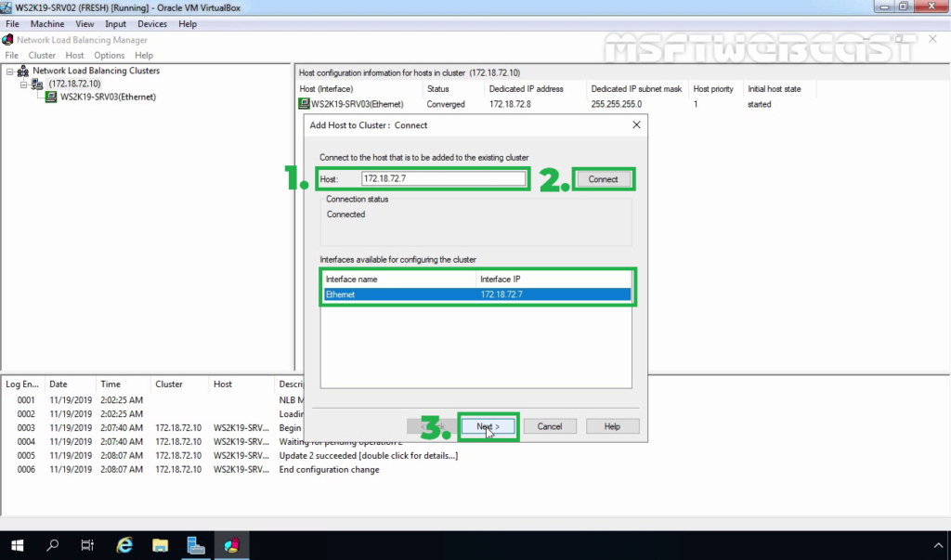Click the Cluster column header in log
This screenshot has height=560, width=951.
coord(179,384)
